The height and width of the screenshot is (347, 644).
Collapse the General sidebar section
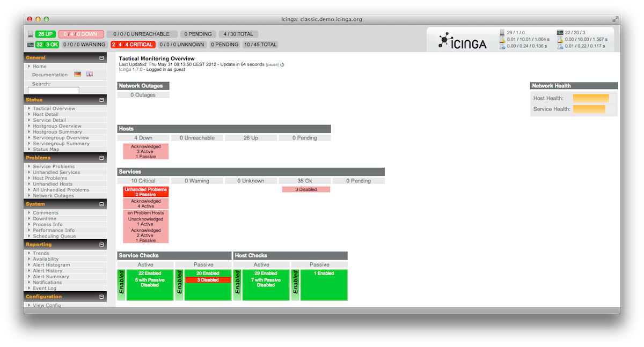(101, 58)
